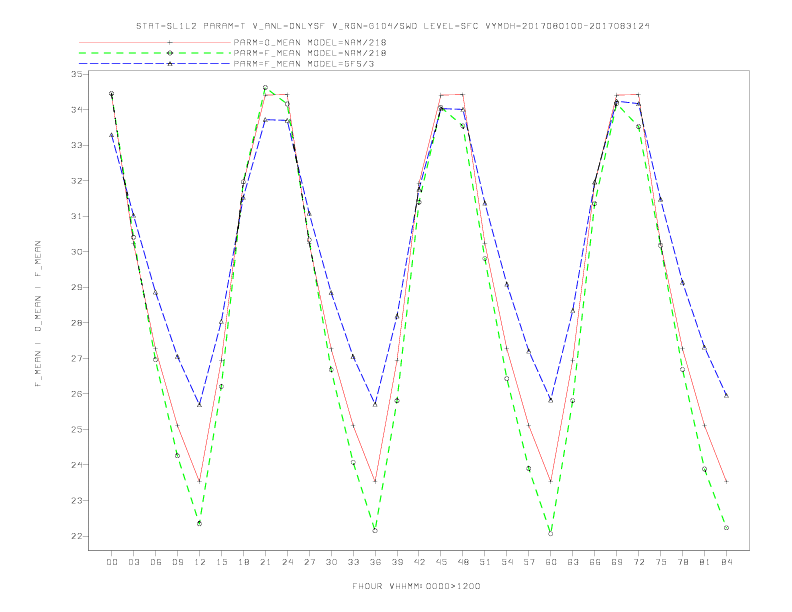The image size is (792, 612).
Task: Click y-axis tick label 22
Action: point(76,536)
